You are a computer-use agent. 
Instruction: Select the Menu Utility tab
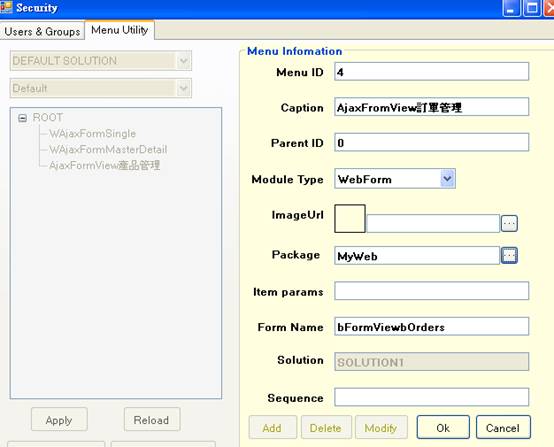pyautogui.click(x=120, y=30)
